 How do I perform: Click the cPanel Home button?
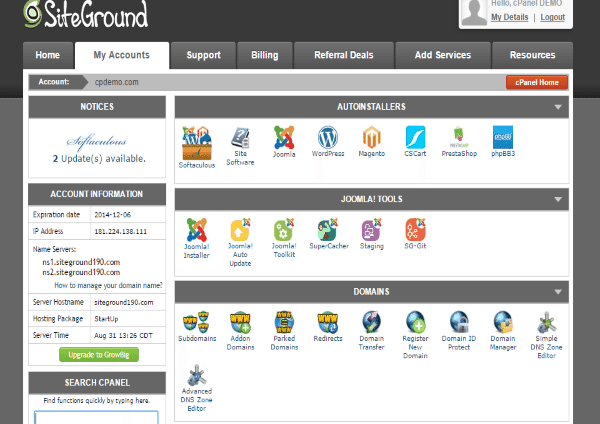click(x=537, y=82)
